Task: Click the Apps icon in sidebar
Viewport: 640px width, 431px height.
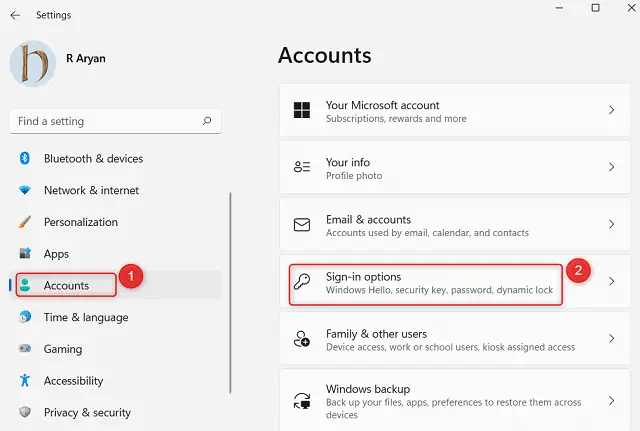Action: pyautogui.click(x=25, y=253)
